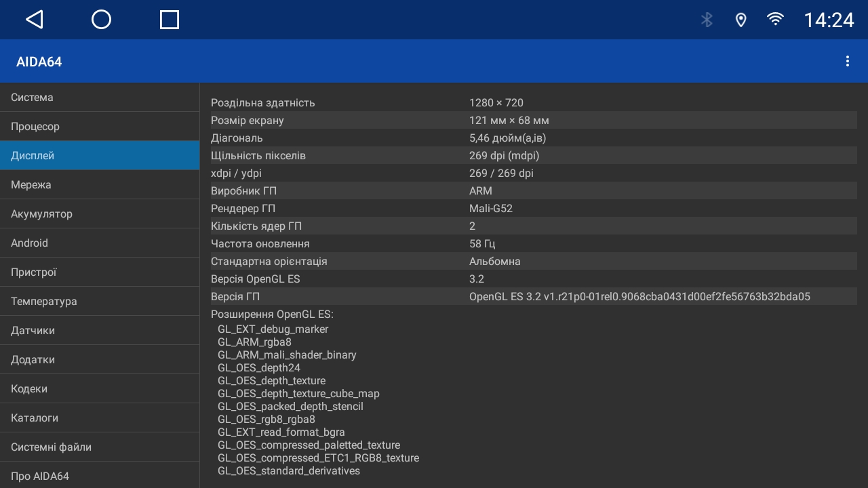The image size is (868, 488).
Task: Select the 58 Гц refresh rate value
Action: [x=482, y=244]
